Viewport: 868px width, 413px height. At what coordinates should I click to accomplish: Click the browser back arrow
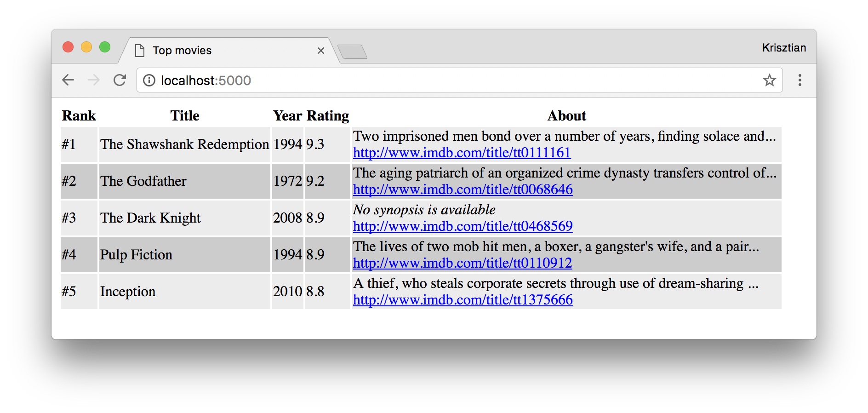click(x=68, y=80)
